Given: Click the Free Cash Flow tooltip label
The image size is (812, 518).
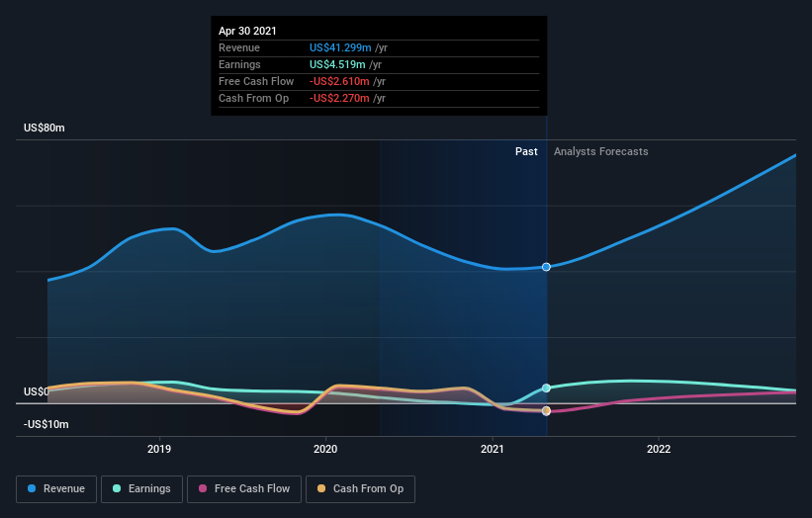Looking at the screenshot, I should point(256,81).
